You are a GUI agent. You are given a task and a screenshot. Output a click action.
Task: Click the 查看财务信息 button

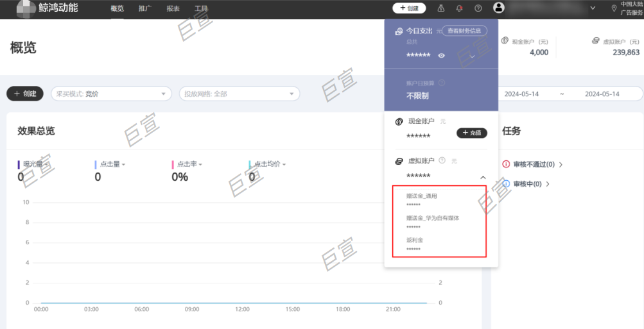[464, 30]
